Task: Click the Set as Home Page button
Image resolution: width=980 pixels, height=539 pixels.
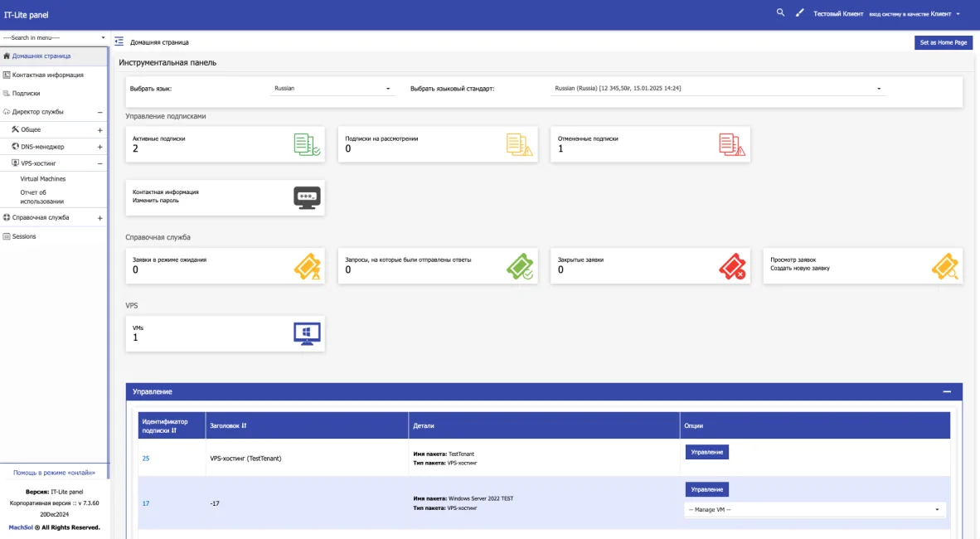Action: click(944, 42)
